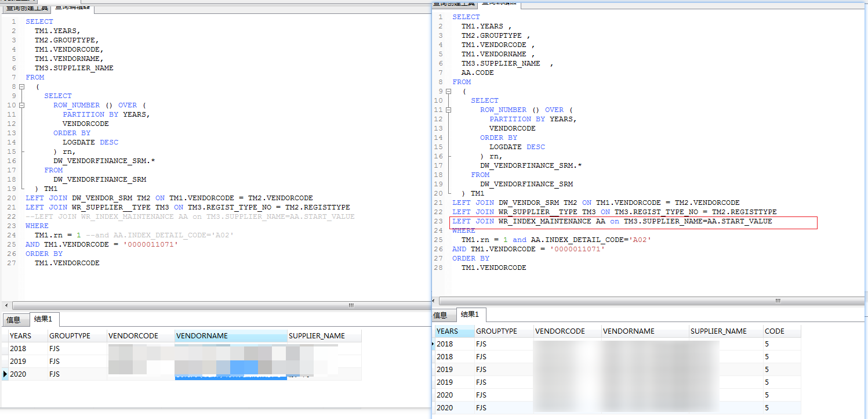The image size is (868, 419).
Task: Click GROUPTYPE column header in left results
Action: [x=77, y=336]
